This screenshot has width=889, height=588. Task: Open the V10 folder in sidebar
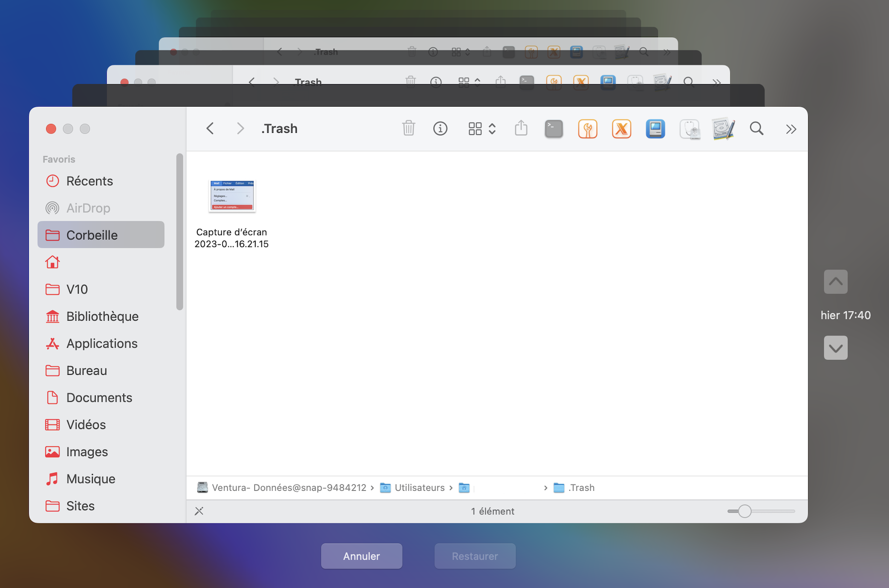tap(101, 289)
